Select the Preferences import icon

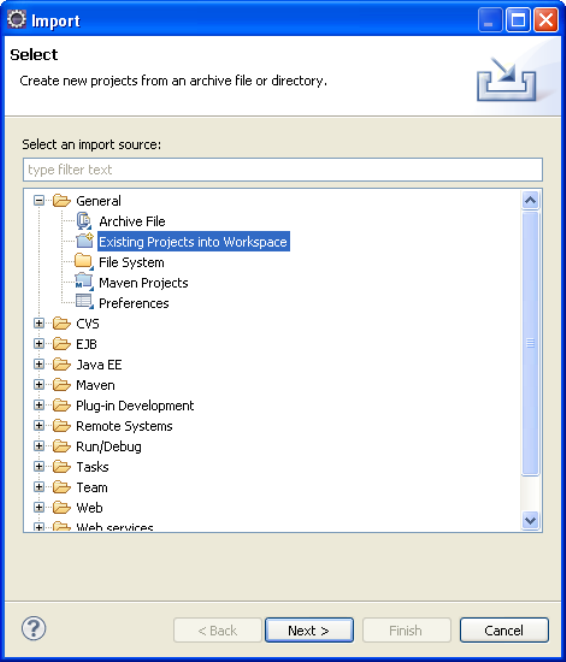(84, 302)
